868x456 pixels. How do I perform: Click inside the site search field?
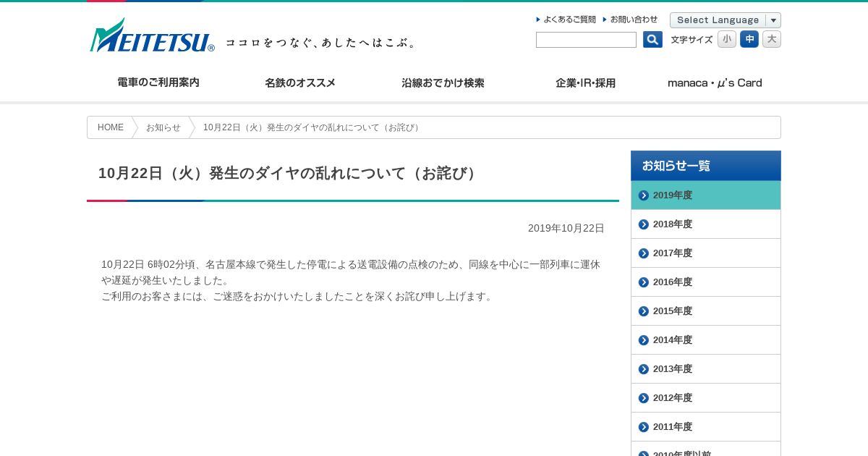[586, 40]
